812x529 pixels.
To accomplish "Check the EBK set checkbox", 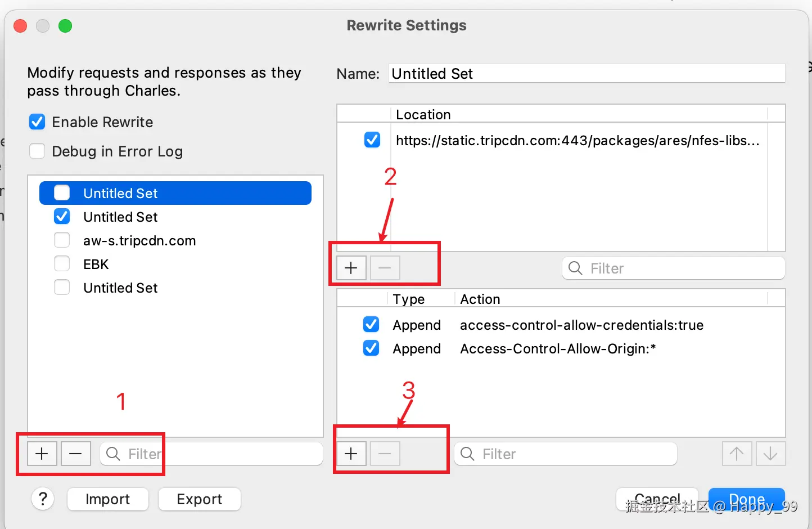I will point(62,264).
